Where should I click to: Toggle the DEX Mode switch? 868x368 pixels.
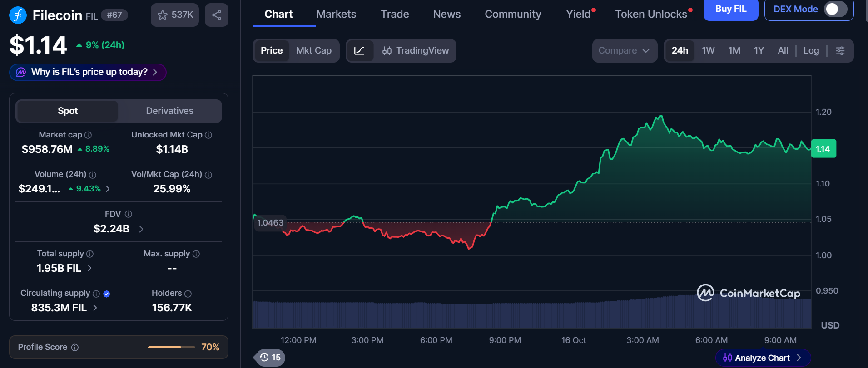coord(835,9)
